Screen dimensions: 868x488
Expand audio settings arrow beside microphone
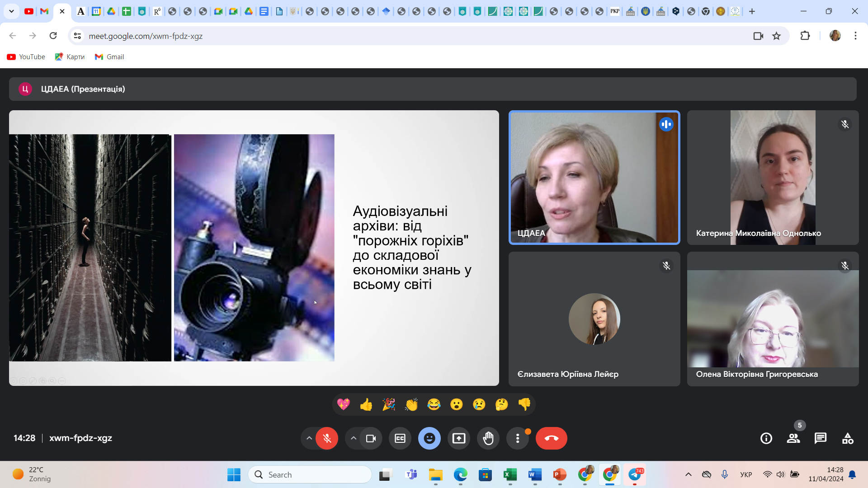tap(309, 438)
